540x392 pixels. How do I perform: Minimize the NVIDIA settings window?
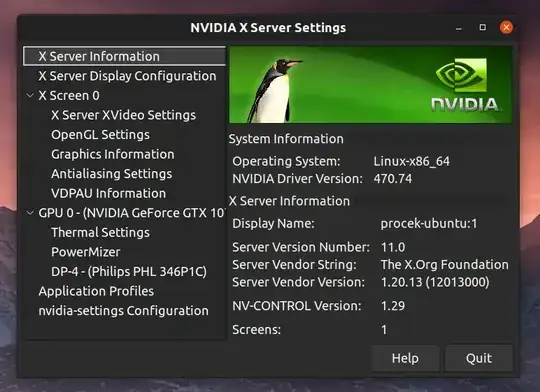(x=458, y=29)
